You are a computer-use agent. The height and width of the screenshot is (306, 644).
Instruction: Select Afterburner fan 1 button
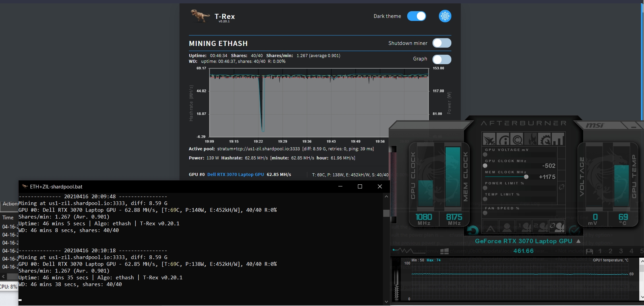tap(523, 227)
